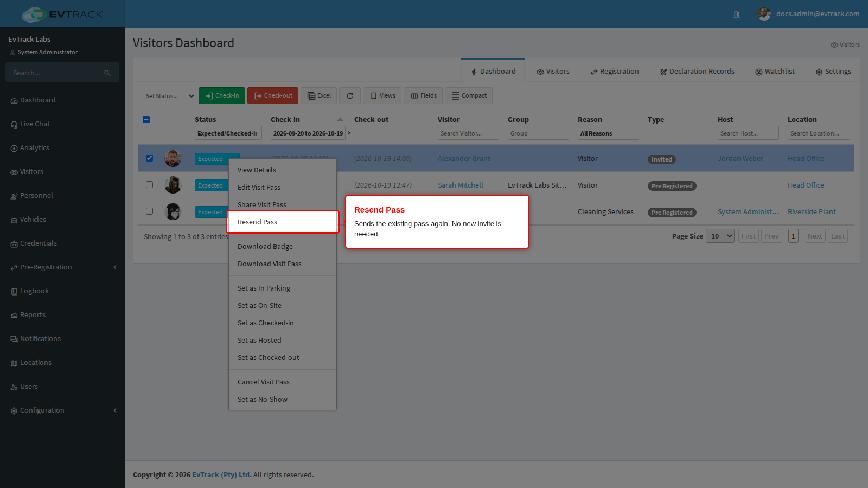Click the green Check-in button
Screen dimensions: 868x488
click(222, 96)
